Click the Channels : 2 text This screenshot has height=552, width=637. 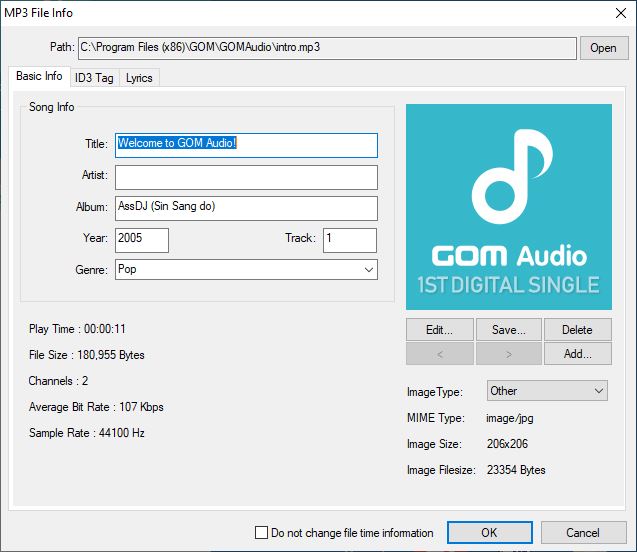pos(58,381)
